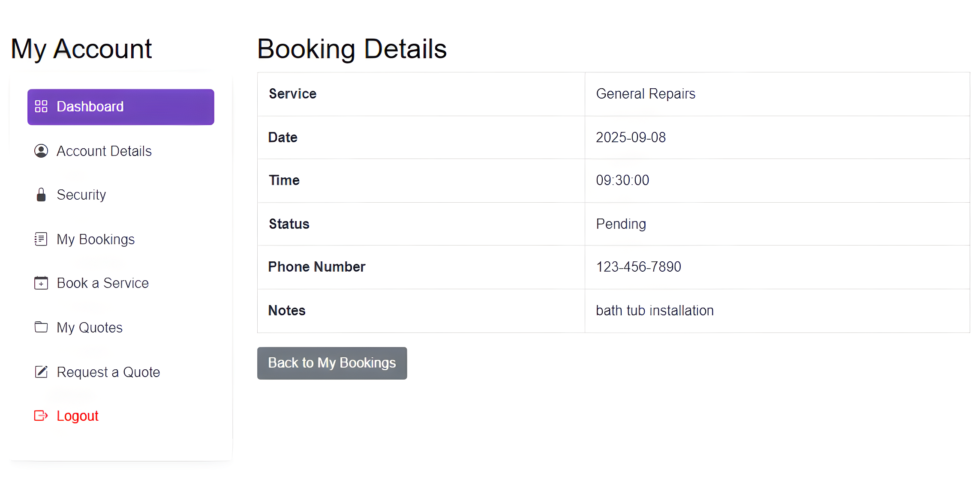The image size is (980, 497).
Task: Open the Book a Service page
Action: tap(102, 283)
